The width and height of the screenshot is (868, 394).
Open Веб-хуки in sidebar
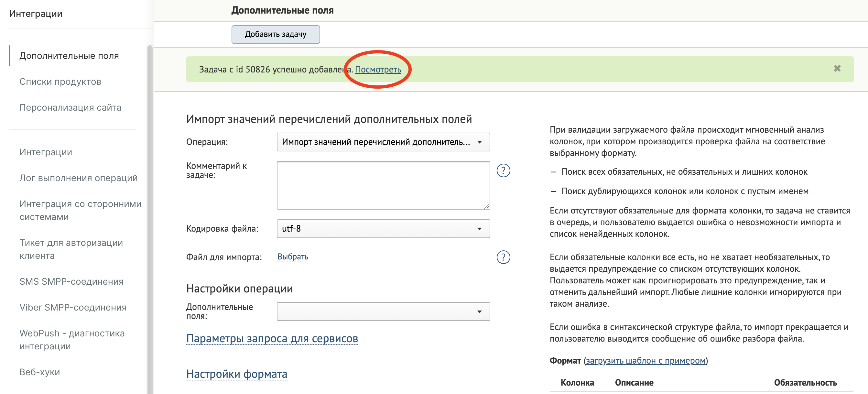point(40,372)
